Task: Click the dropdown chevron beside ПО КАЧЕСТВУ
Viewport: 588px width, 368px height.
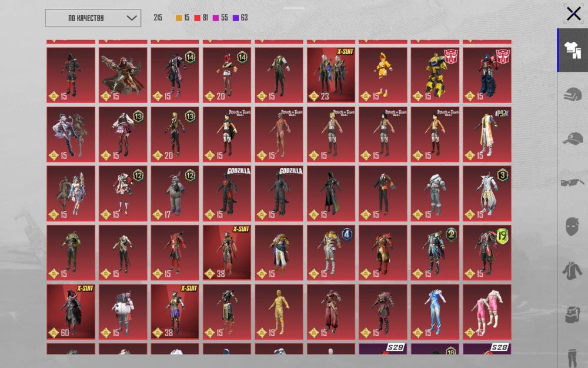Action: pyautogui.click(x=132, y=18)
